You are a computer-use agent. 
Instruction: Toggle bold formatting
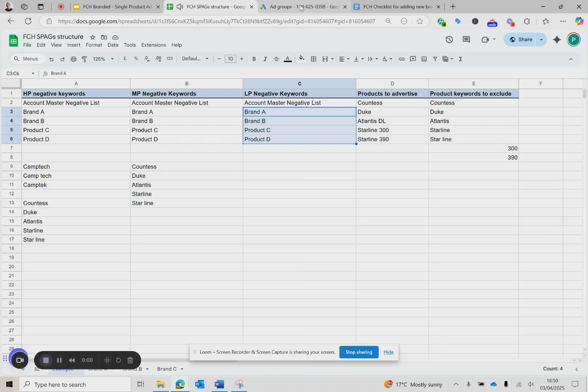pos(254,59)
